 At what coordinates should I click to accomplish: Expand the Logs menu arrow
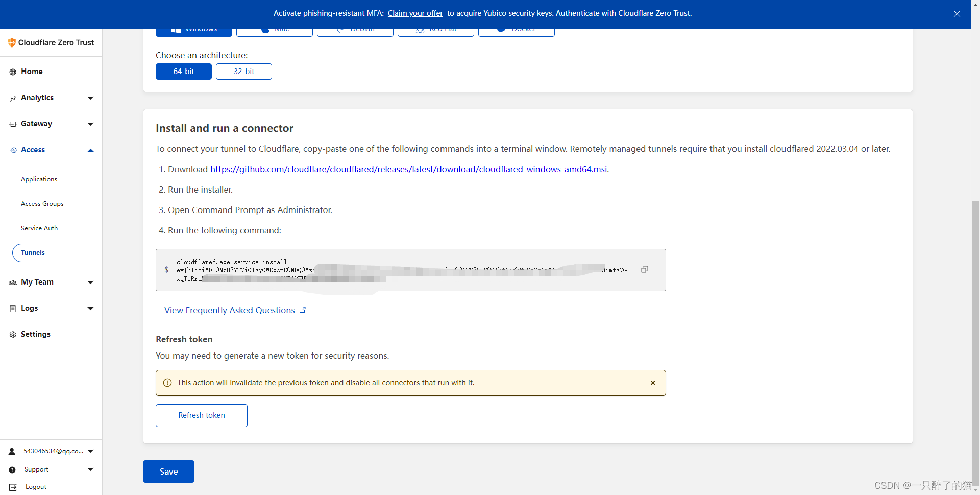click(90, 309)
